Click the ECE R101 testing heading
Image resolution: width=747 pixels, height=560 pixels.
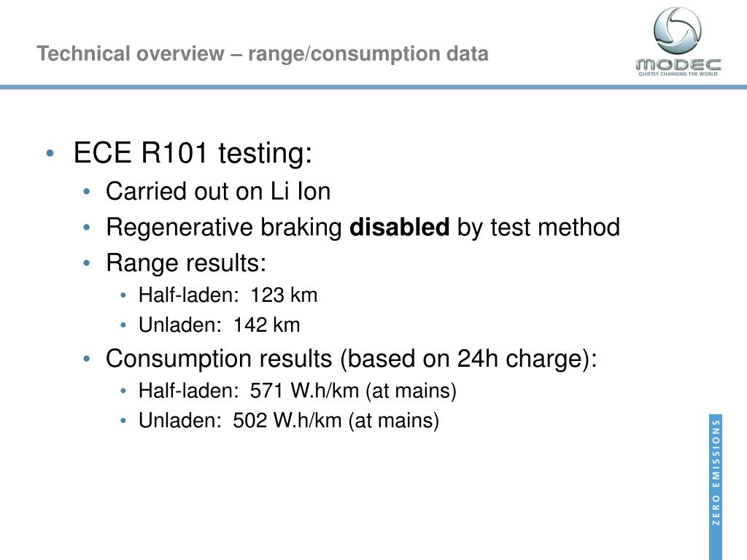[x=193, y=153]
